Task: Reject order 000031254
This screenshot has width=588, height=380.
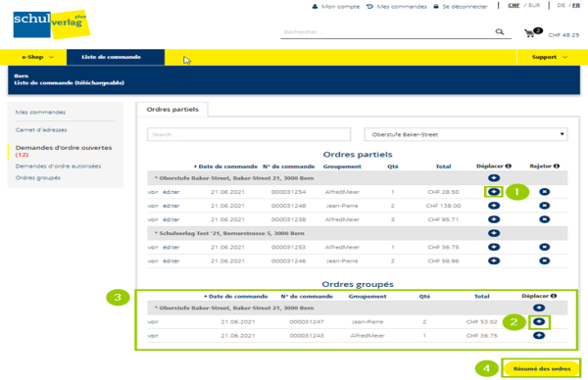Action: click(545, 192)
